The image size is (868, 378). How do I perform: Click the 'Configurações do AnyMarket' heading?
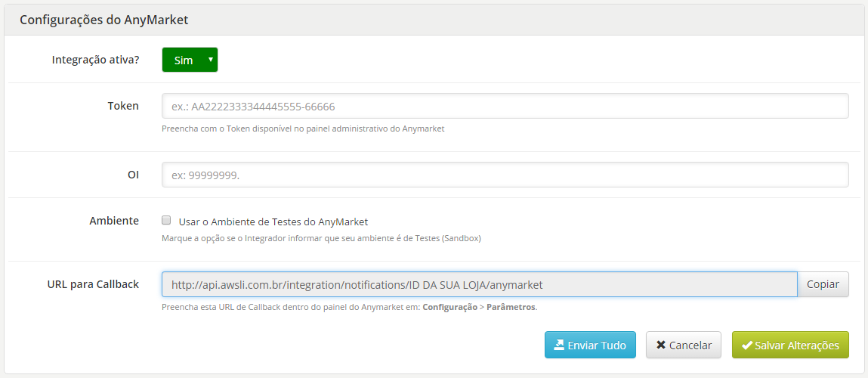104,20
